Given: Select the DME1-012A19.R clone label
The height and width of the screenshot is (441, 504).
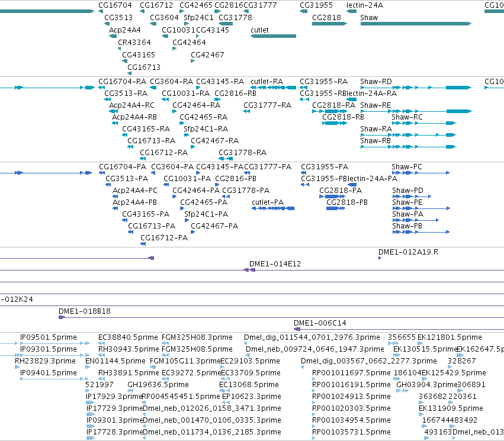Looking at the screenshot, I should click(x=408, y=252).
